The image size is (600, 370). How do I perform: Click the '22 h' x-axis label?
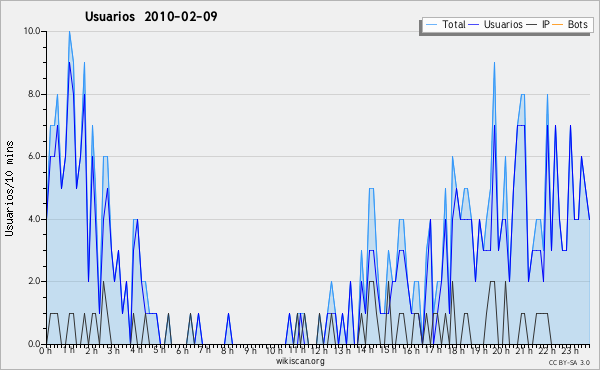click(546, 351)
